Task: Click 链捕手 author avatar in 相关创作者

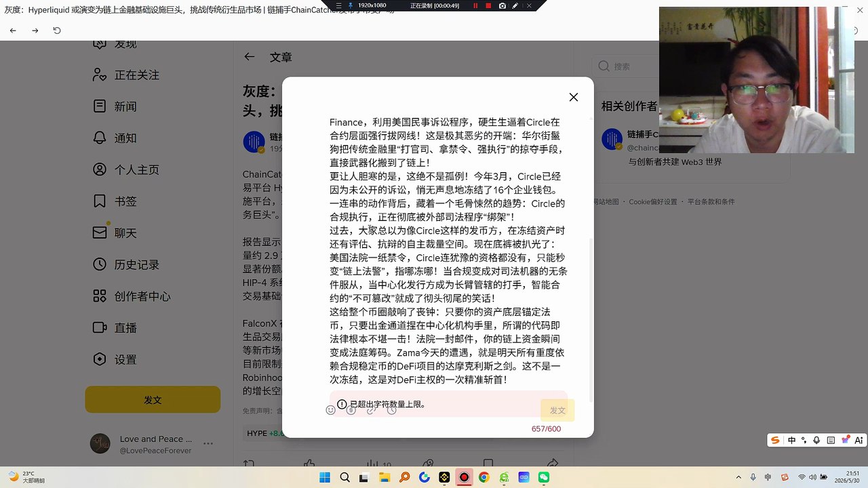Action: pyautogui.click(x=612, y=139)
